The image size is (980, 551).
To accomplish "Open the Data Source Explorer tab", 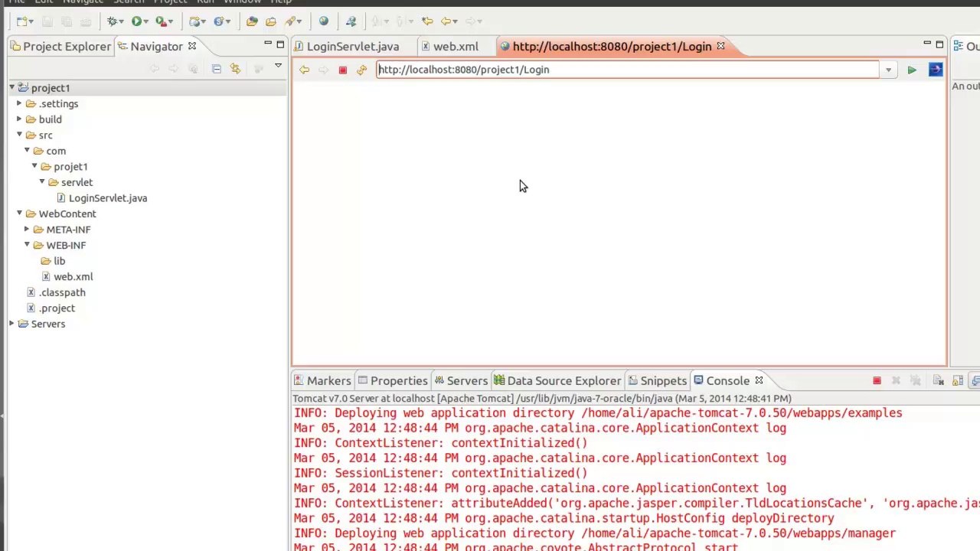I will tap(557, 380).
